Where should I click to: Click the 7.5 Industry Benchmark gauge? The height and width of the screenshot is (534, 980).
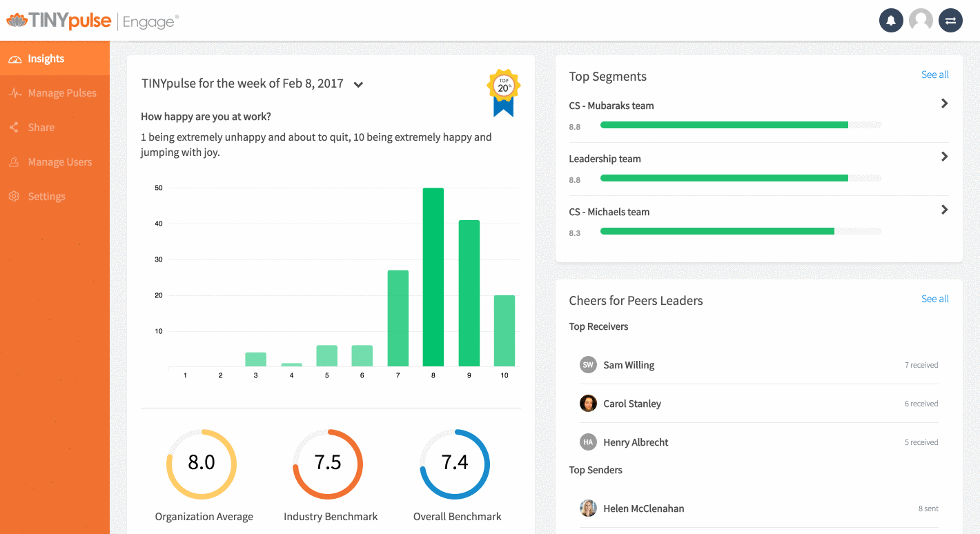click(x=328, y=464)
